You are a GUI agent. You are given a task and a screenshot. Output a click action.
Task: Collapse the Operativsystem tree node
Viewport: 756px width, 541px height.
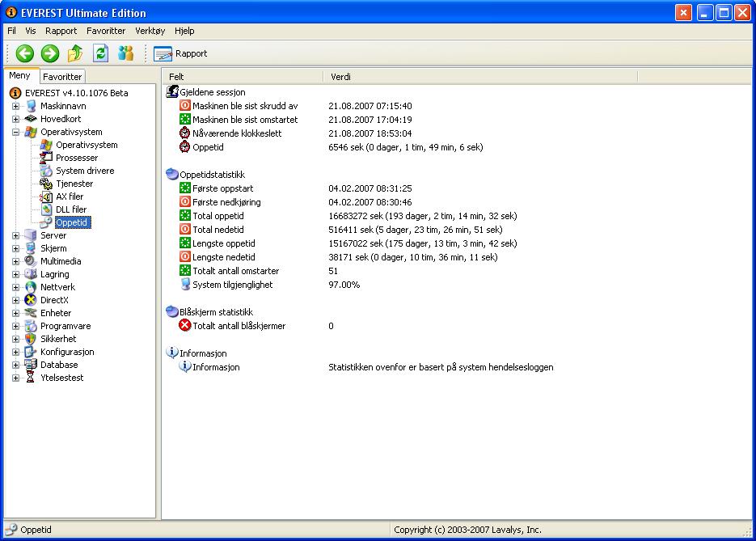point(15,132)
